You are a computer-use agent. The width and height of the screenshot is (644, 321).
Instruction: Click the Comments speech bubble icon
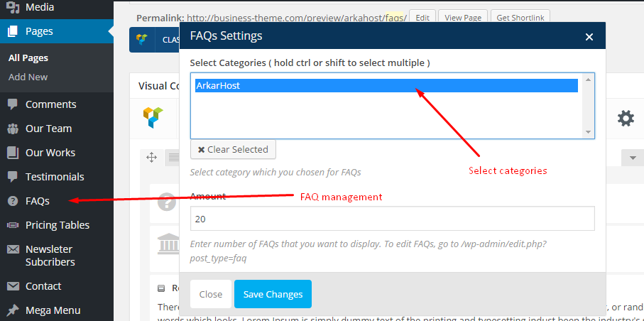click(x=13, y=104)
